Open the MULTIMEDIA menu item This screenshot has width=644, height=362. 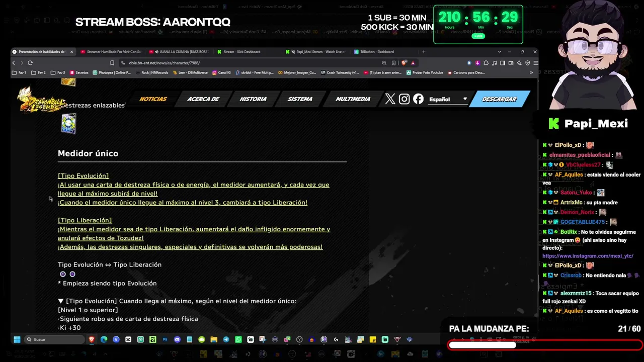353,99
